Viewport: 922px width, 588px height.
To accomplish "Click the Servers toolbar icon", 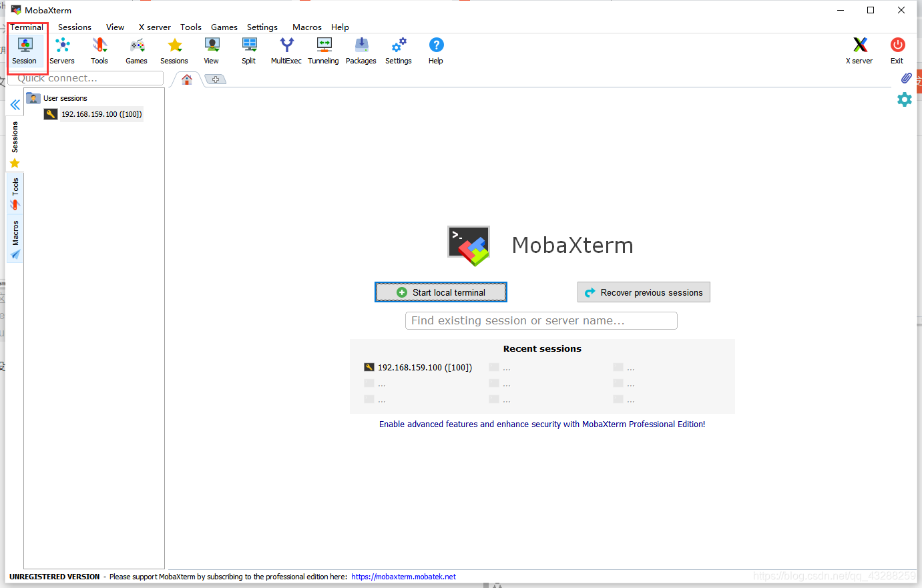I will [x=62, y=51].
